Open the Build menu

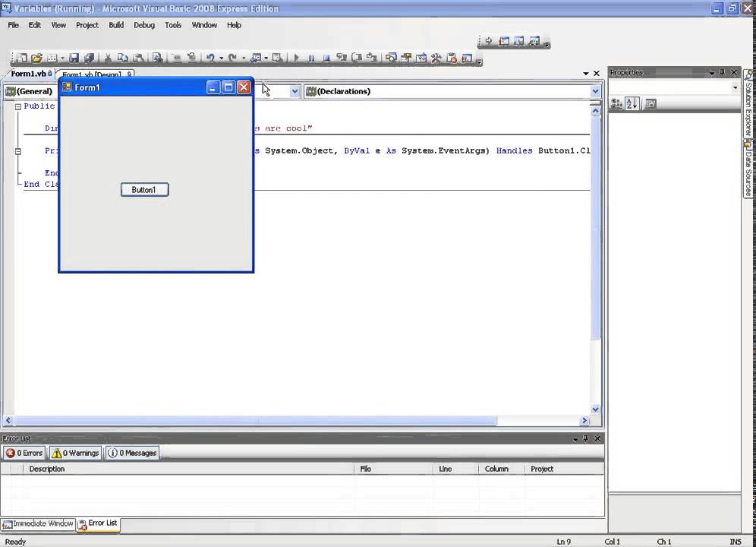[116, 25]
